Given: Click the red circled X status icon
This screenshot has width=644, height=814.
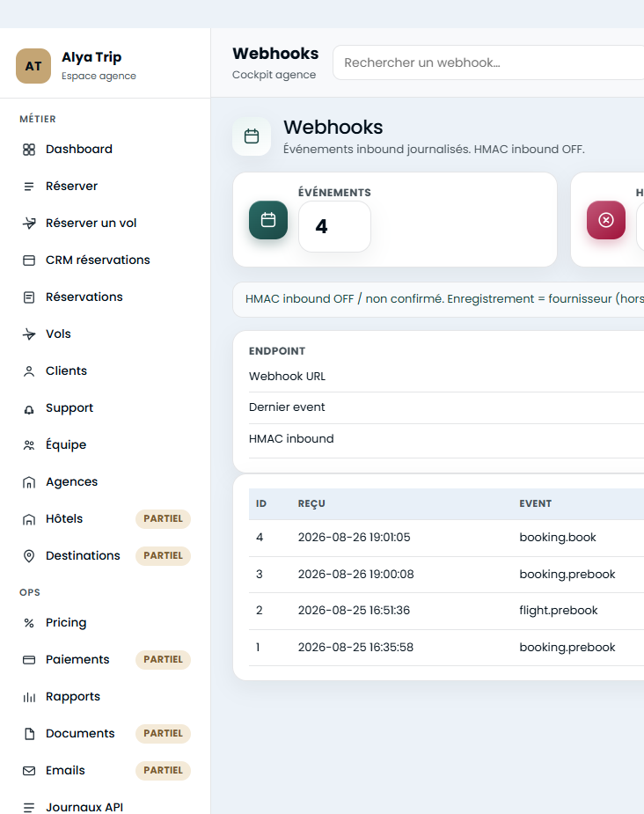Looking at the screenshot, I should (606, 220).
